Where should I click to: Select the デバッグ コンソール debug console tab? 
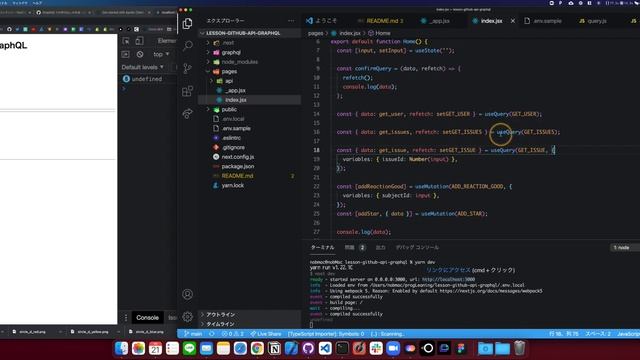[x=417, y=248]
